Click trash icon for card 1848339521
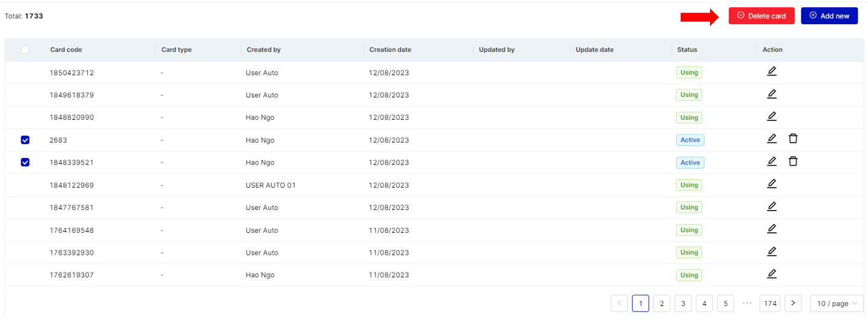868x320 pixels. click(793, 161)
